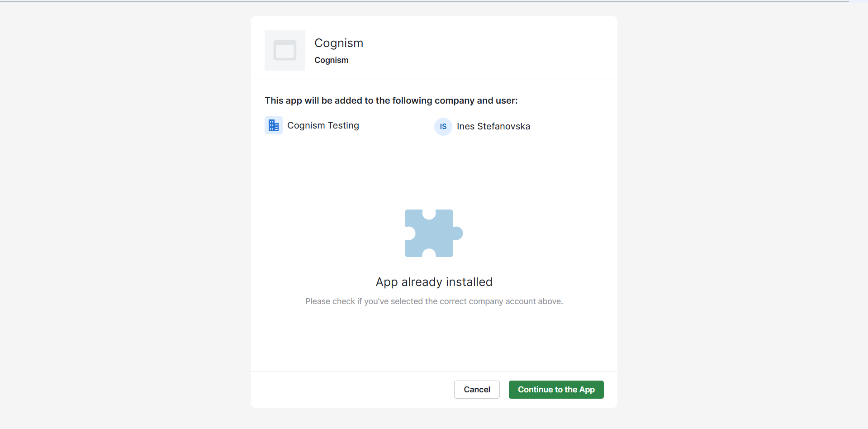Click the 'App already installed' heading
868x429 pixels.
pyautogui.click(x=434, y=282)
